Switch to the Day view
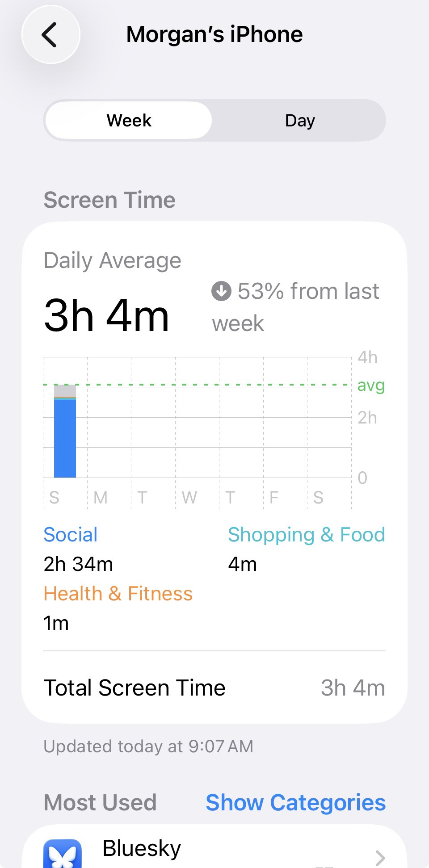The image size is (429, 868). point(300,121)
